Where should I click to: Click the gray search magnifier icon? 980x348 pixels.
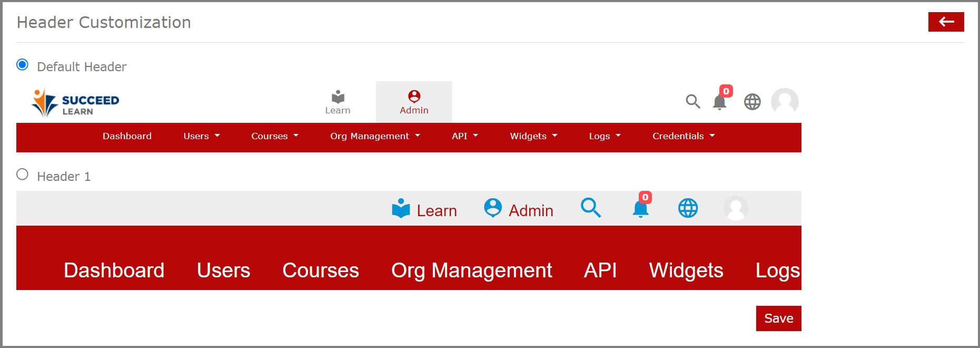click(x=693, y=101)
